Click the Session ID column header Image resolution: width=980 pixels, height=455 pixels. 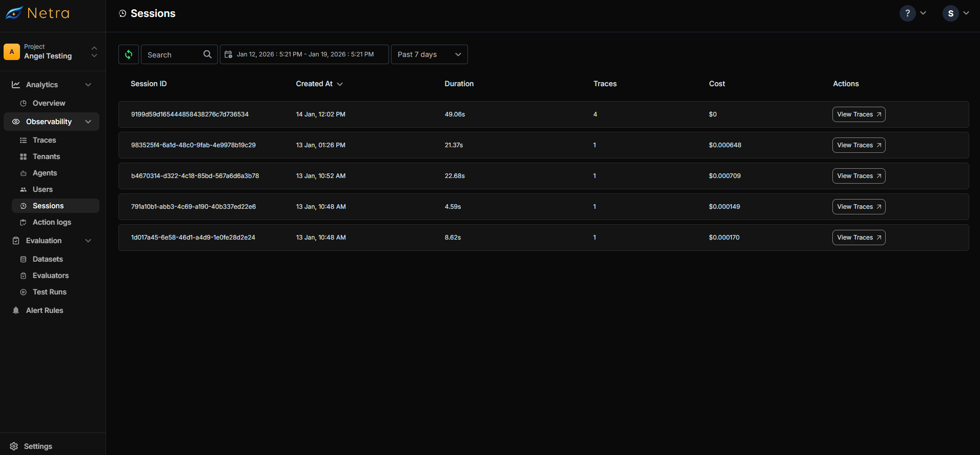tap(149, 84)
